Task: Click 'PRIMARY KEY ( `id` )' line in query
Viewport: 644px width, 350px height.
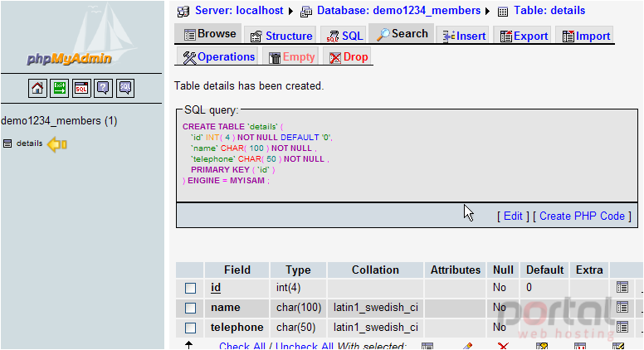Action: 233,170
